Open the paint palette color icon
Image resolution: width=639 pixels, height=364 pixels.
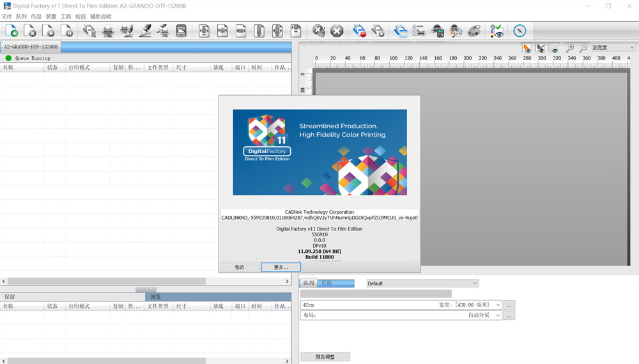click(x=474, y=31)
